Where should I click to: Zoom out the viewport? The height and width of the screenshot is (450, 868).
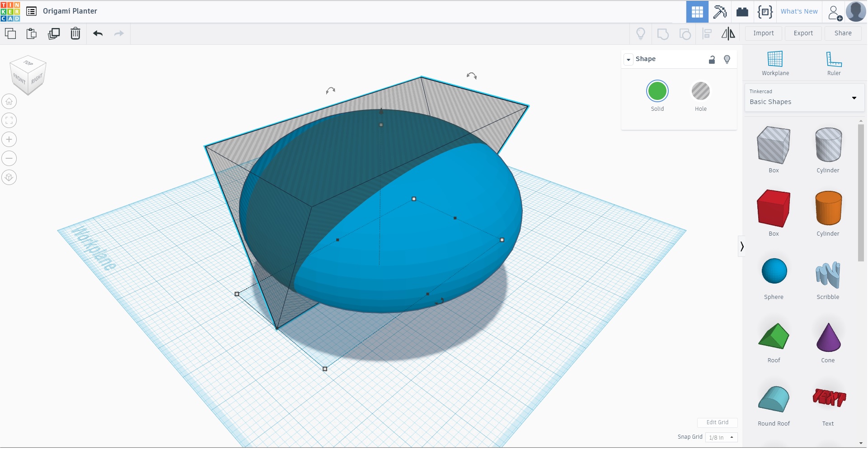9,158
